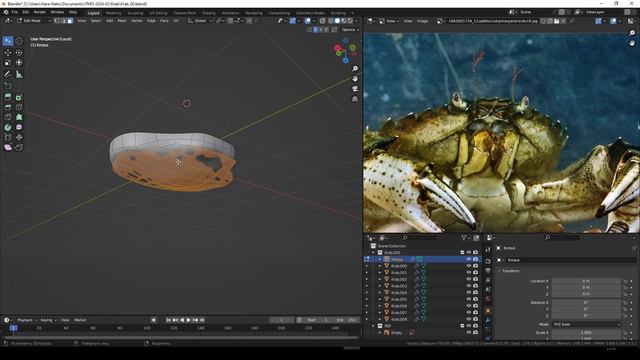Click the Location X value field
Image resolution: width=640 pixels, height=360 pixels.
click(586, 281)
